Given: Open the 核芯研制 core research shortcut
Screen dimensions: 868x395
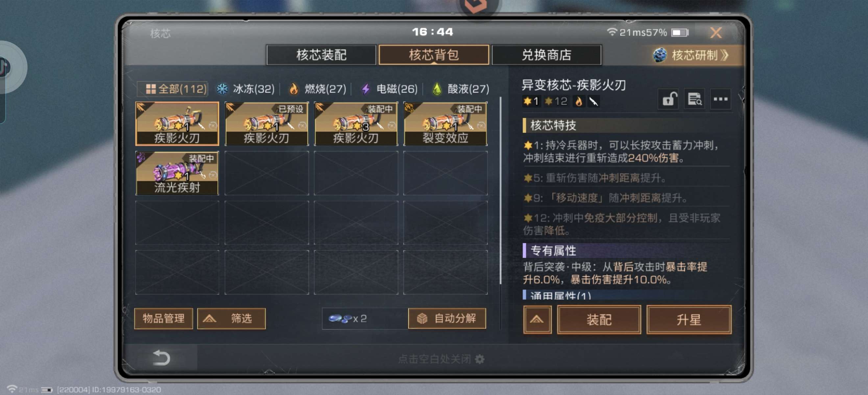Looking at the screenshot, I should pyautogui.click(x=691, y=55).
